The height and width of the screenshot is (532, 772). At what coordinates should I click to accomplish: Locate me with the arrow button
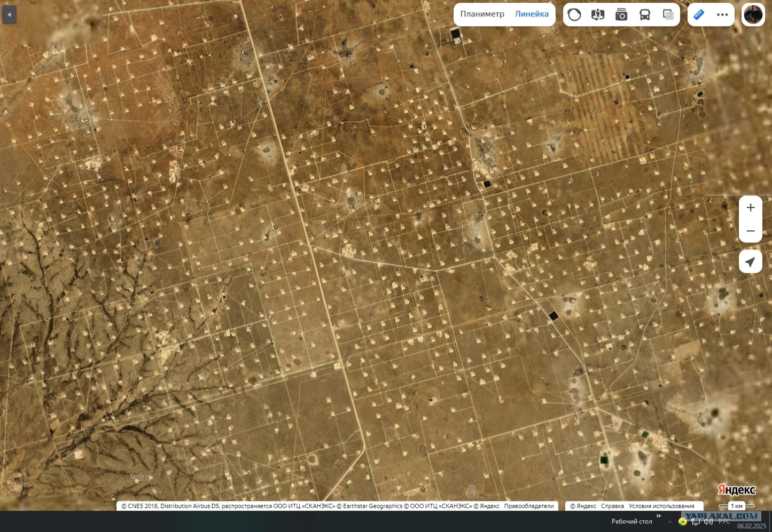click(x=751, y=262)
